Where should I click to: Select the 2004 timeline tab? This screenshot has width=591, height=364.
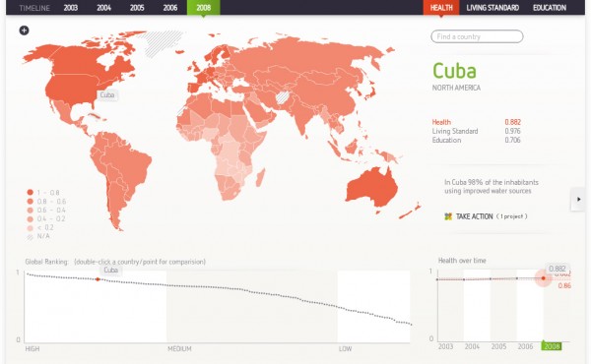pos(103,8)
